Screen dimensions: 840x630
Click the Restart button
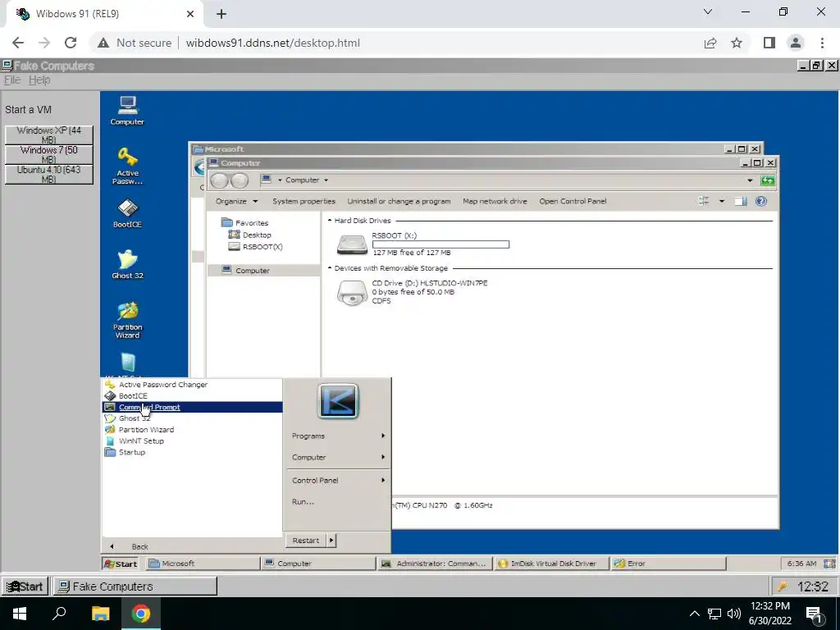coord(306,541)
